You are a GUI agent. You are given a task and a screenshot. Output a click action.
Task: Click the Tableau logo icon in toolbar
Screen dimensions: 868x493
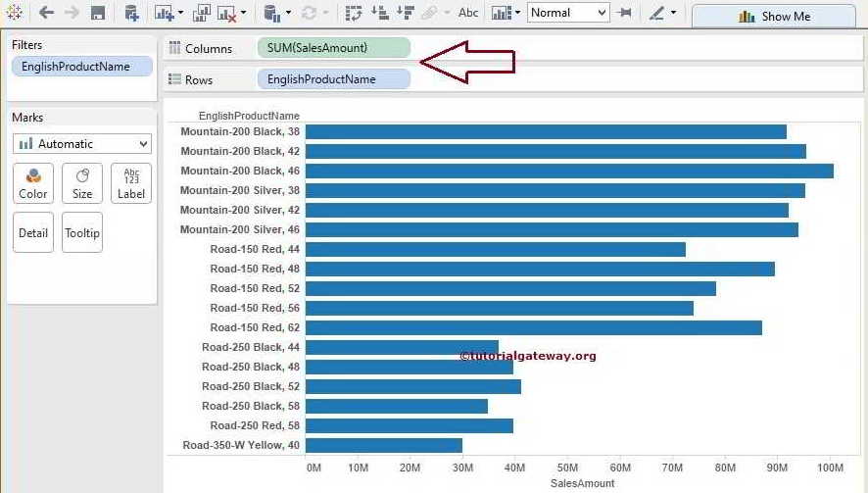(x=14, y=14)
